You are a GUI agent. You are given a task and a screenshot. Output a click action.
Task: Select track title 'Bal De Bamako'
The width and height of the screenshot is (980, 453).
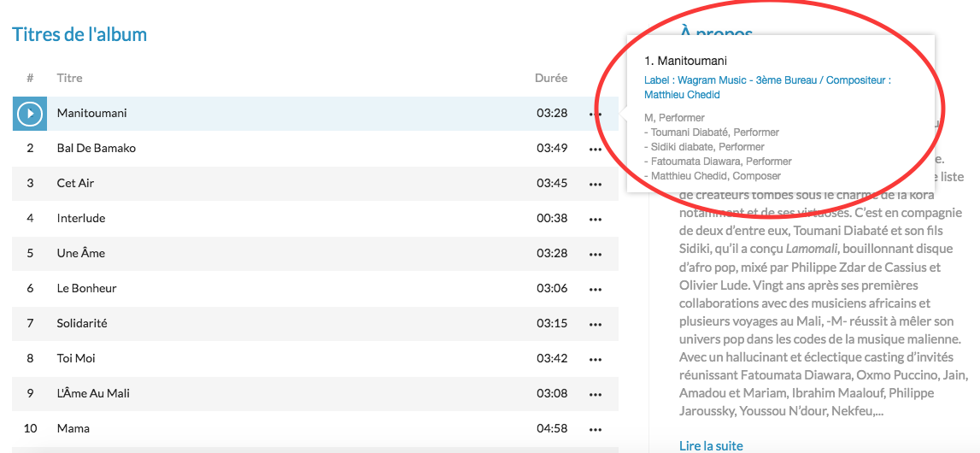pyautogui.click(x=97, y=148)
